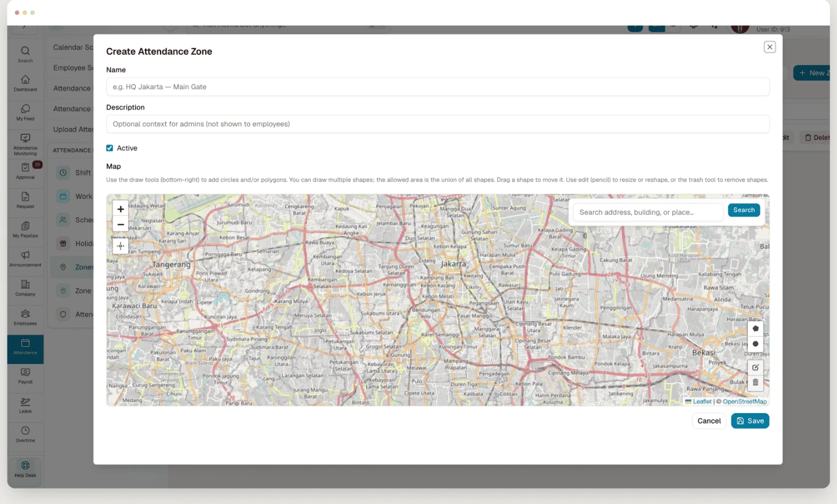Viewport: 837px width, 504px height.
Task: Cancel the zone creation
Action: point(709,421)
